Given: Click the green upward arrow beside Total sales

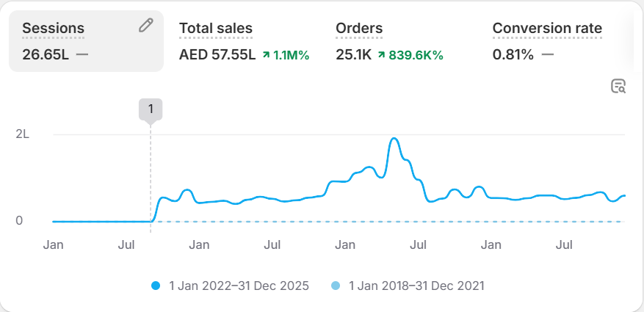Looking at the screenshot, I should point(265,54).
